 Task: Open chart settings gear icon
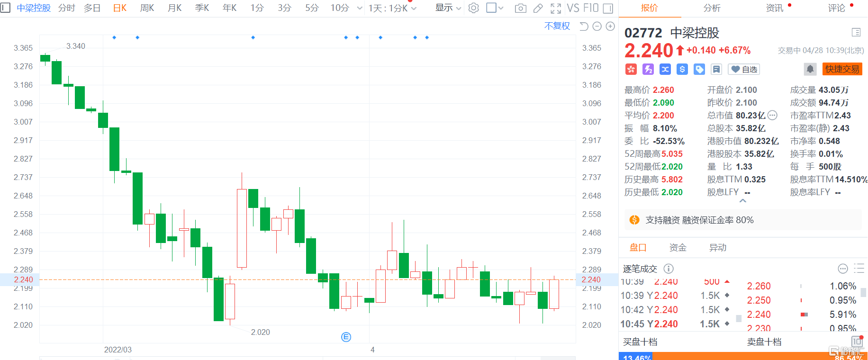pos(473,8)
